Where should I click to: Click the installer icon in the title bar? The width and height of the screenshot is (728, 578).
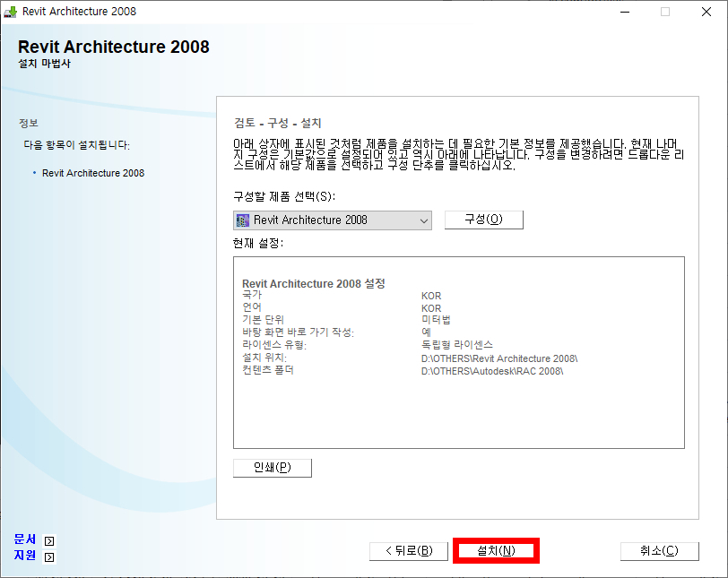click(x=10, y=12)
